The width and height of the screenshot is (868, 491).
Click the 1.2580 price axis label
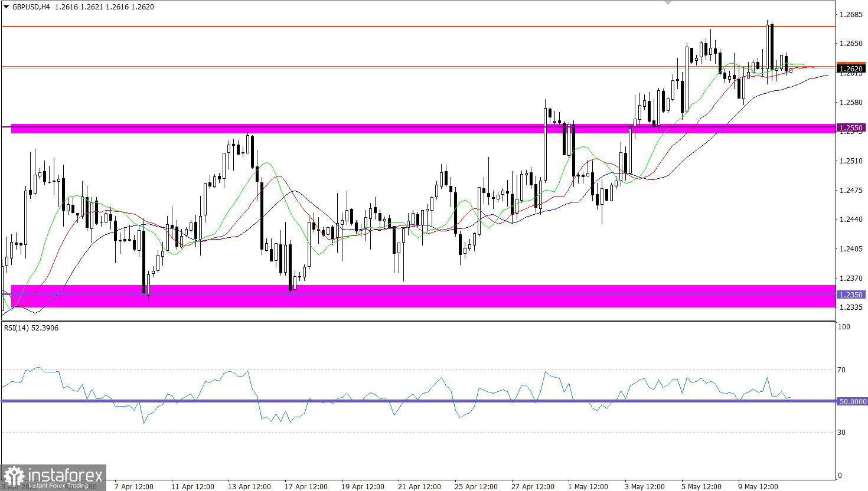(x=850, y=103)
